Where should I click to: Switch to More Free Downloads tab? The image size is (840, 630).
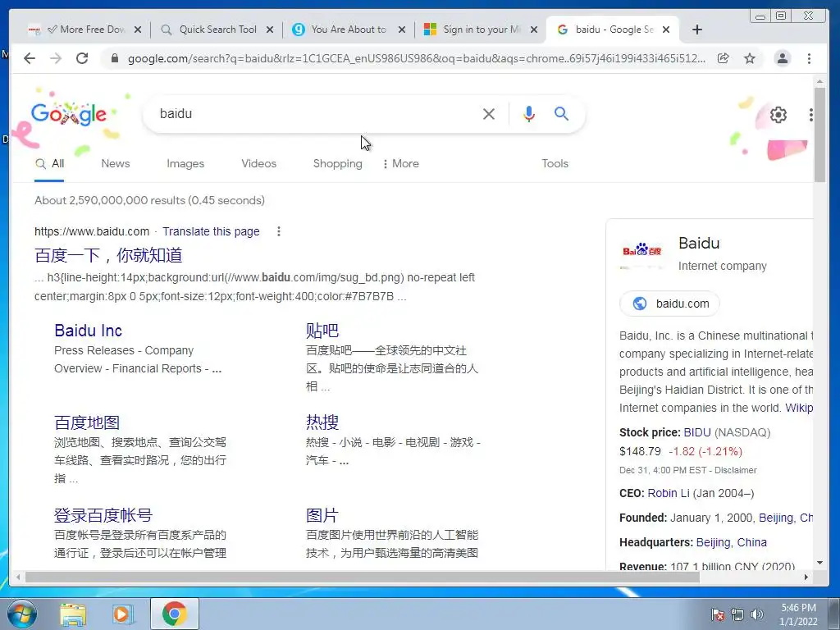(85, 30)
